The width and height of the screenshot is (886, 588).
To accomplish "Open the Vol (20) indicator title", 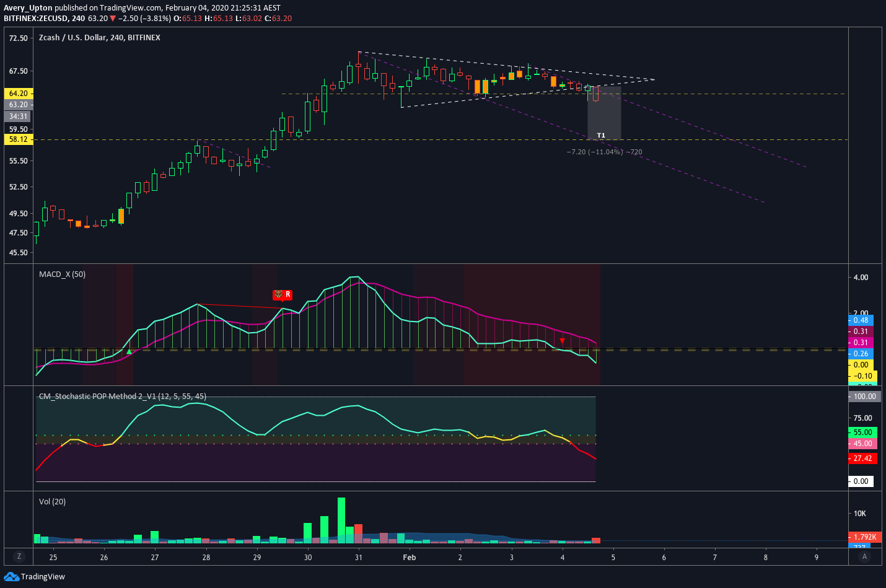I will [52, 501].
